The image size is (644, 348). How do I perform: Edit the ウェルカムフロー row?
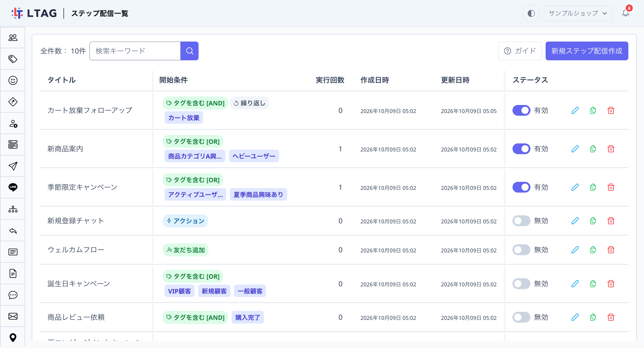click(575, 250)
